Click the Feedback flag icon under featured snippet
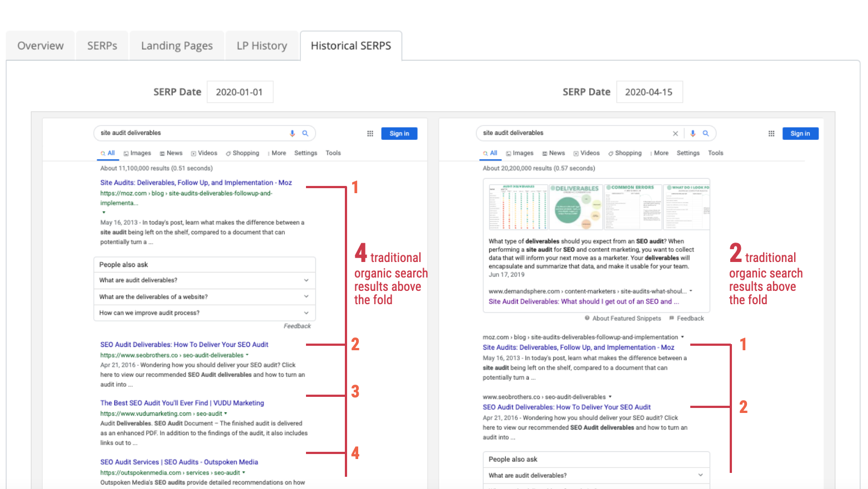Image resolution: width=868 pixels, height=489 pixels. pos(671,318)
